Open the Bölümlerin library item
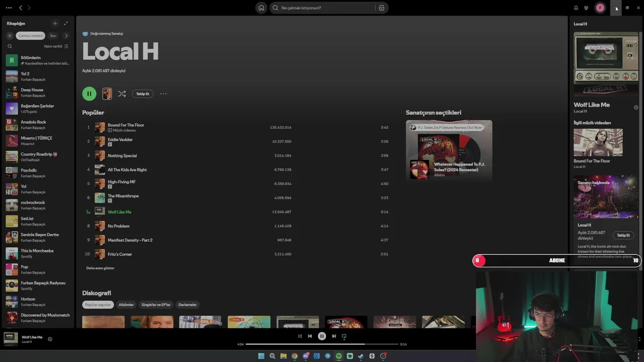644x362 pixels. pyautogui.click(x=38, y=60)
